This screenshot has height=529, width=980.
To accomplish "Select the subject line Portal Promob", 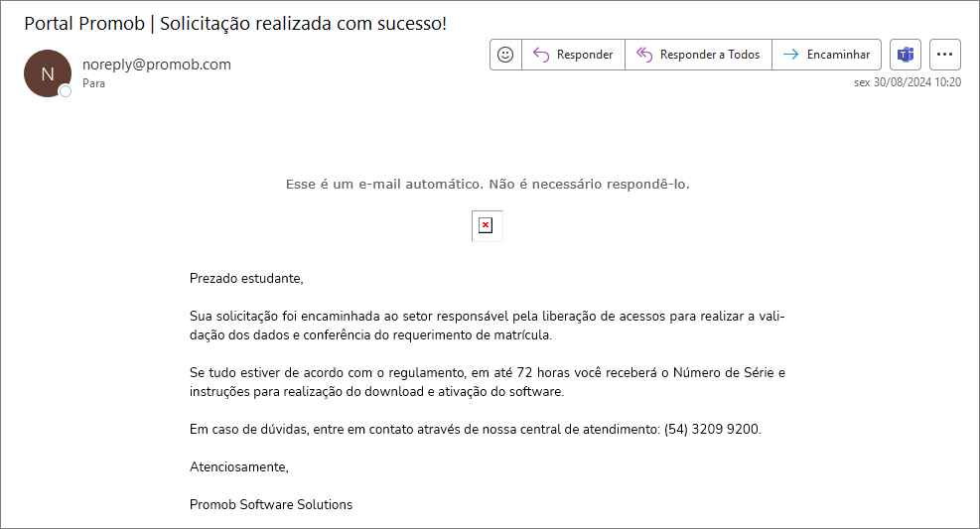I will click(x=235, y=23).
